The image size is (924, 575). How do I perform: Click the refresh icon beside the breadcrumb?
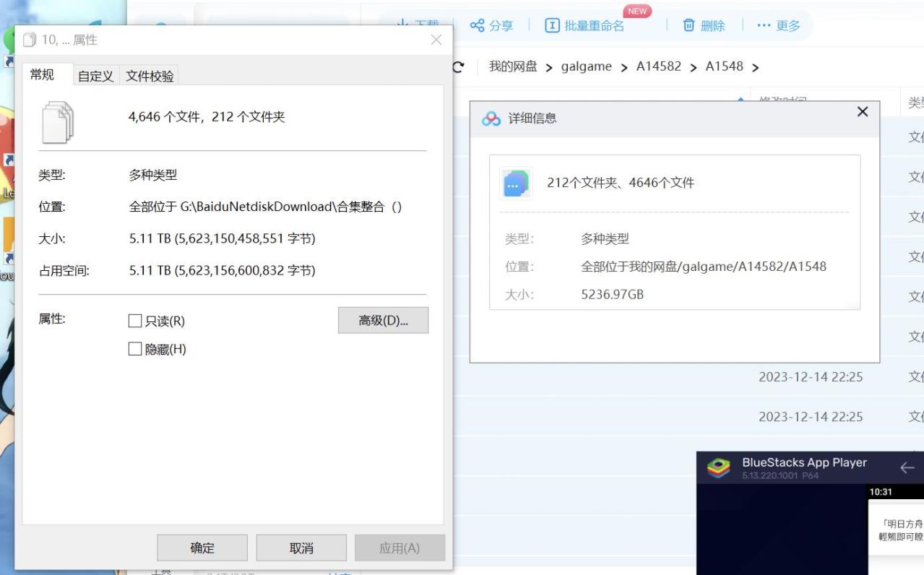click(459, 66)
